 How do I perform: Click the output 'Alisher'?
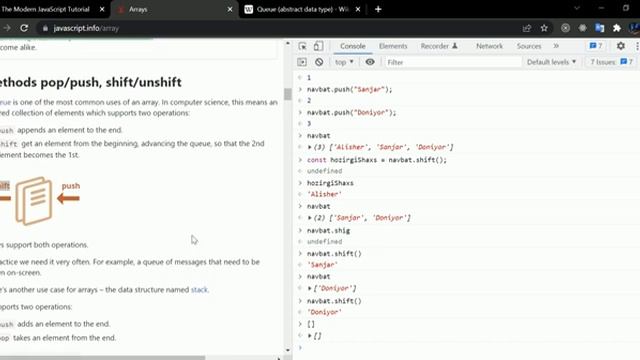click(x=324, y=194)
